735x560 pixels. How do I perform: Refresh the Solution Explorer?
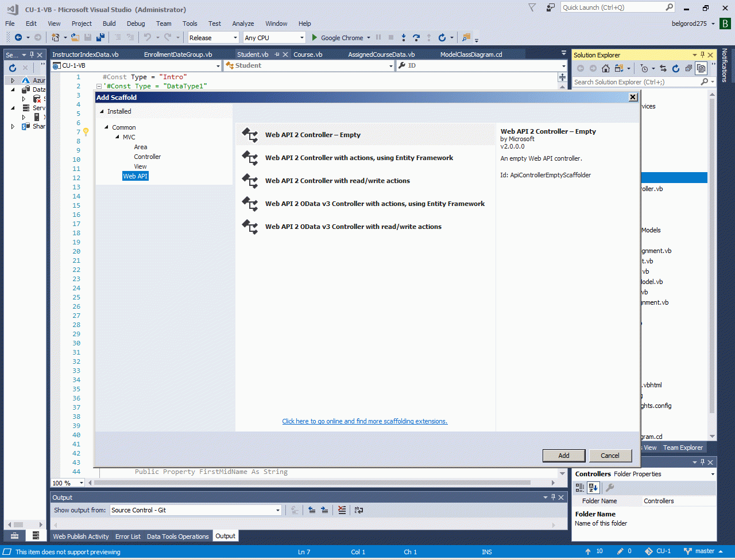coord(676,68)
